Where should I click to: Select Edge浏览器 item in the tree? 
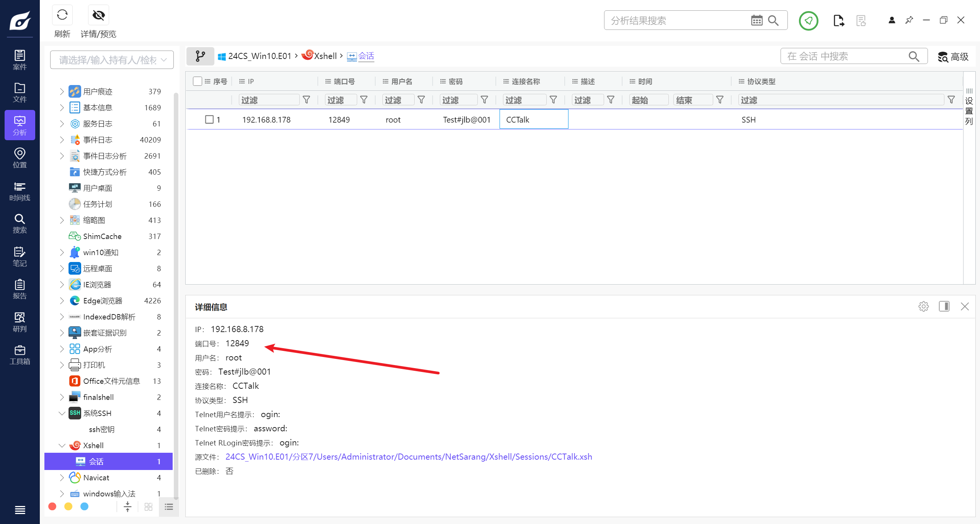point(102,301)
